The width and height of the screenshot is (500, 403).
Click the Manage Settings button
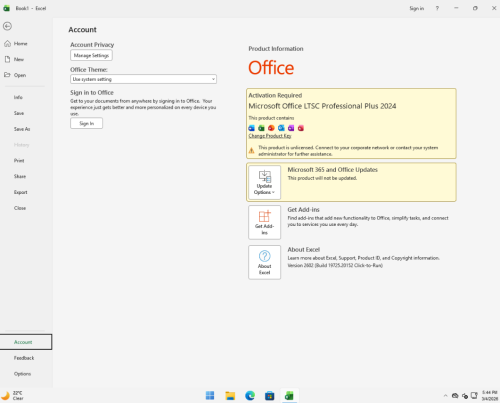91,55
